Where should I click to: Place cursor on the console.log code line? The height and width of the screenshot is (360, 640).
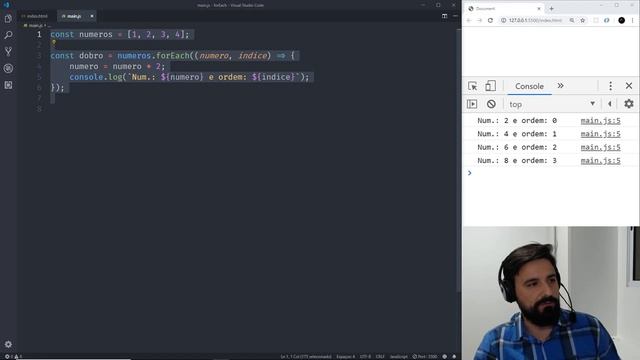coord(189,77)
